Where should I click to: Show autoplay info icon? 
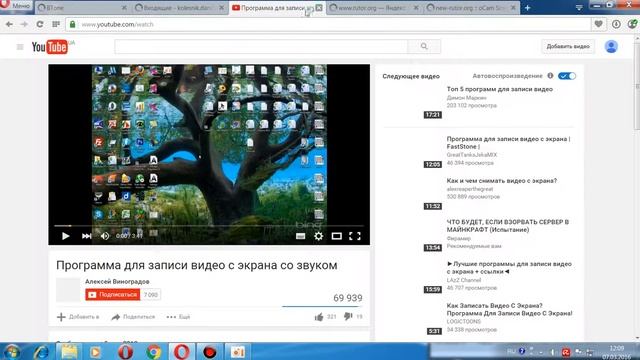tap(550, 76)
